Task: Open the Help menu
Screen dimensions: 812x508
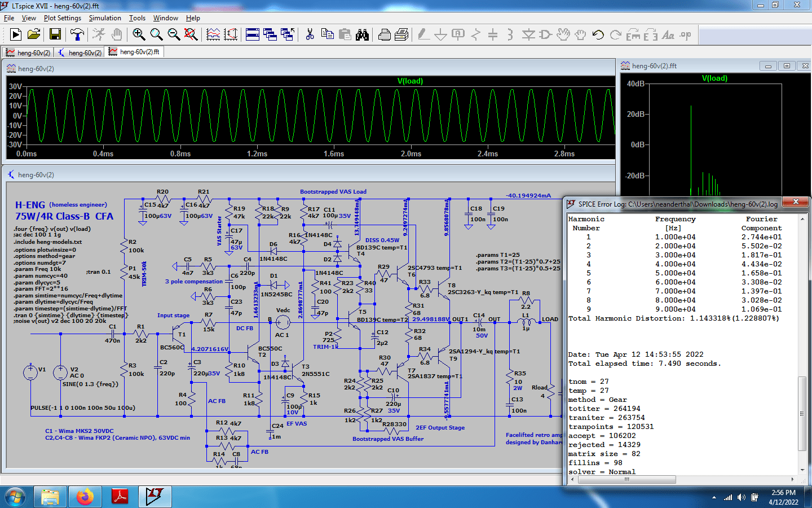Action: click(x=193, y=18)
